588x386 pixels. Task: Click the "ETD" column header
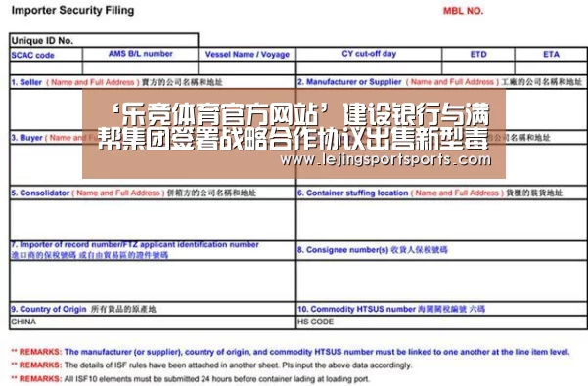coord(478,55)
